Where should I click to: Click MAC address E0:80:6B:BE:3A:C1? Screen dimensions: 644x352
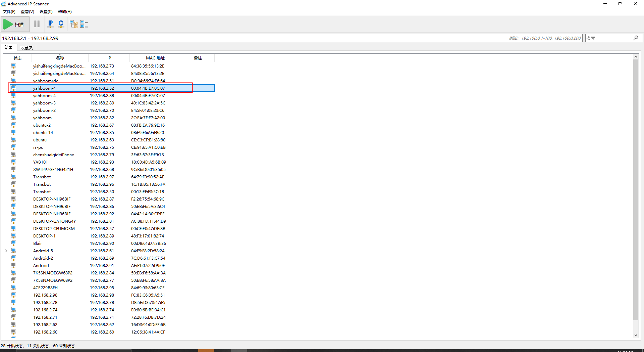click(x=148, y=310)
